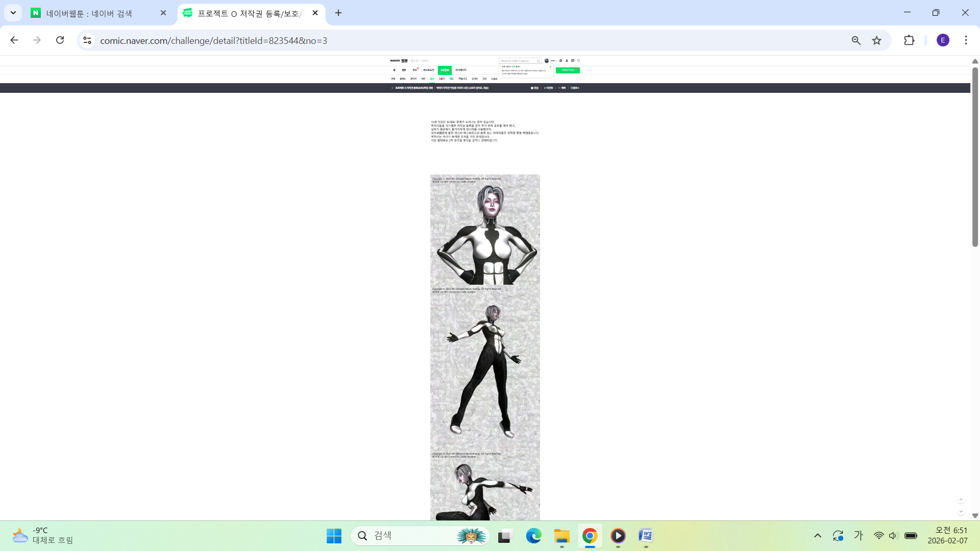
Task: Open Chrome three-dot menu
Action: [966, 40]
